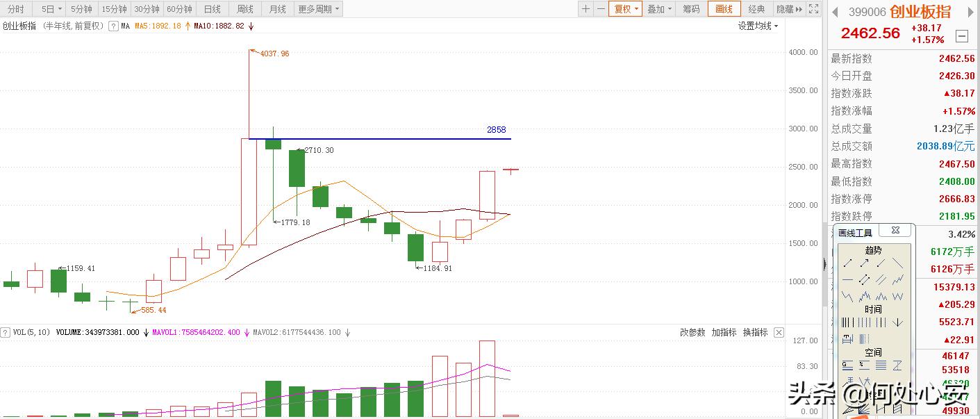This screenshot has height=419, width=980.
Task: Open the 叠加 overlay dropdown
Action: coord(659,9)
